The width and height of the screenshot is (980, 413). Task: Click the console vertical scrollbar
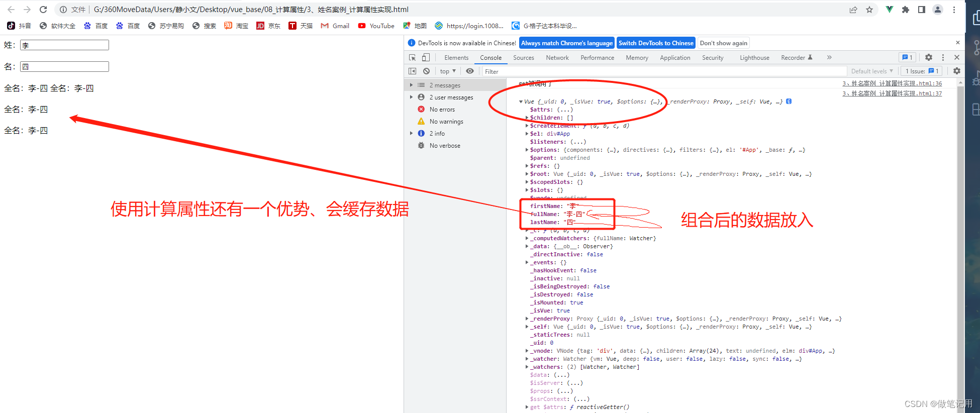pyautogui.click(x=960, y=246)
